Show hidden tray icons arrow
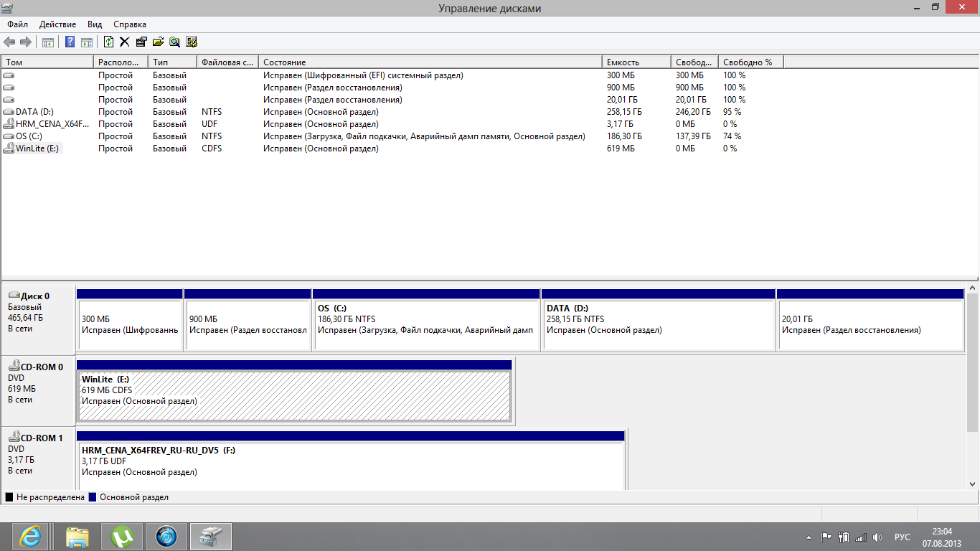The width and height of the screenshot is (980, 551). (810, 537)
